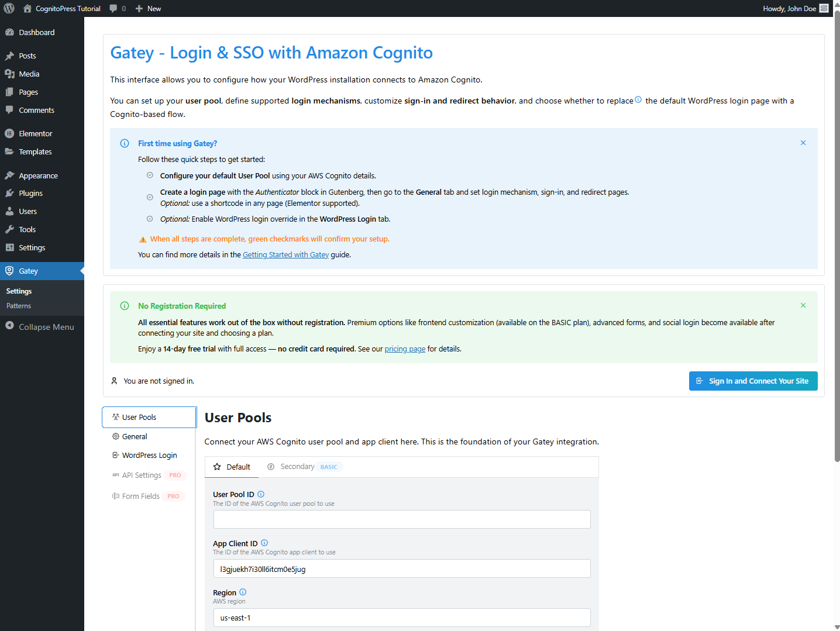Open the User Pools settings tab
The width and height of the screenshot is (840, 631).
149,418
